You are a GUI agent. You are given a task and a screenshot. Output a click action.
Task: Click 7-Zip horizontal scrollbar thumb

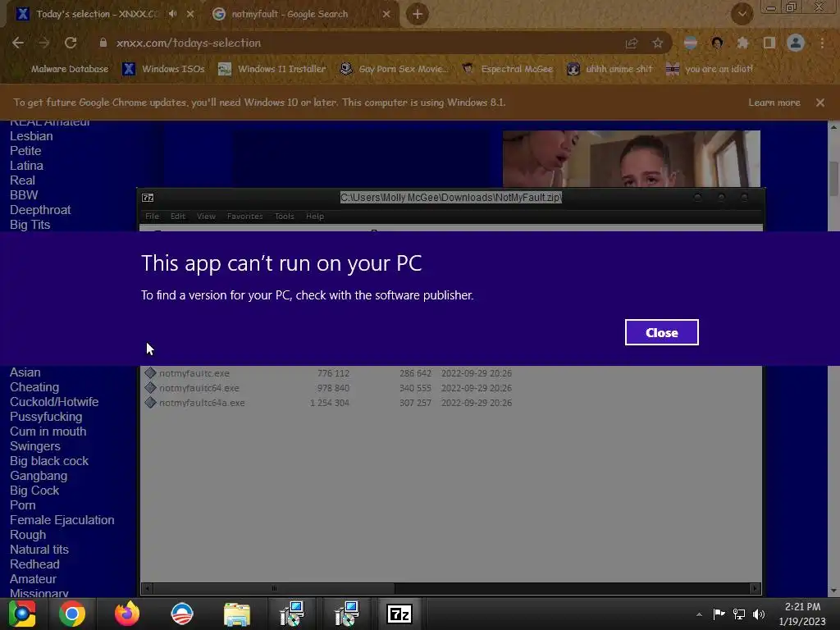[x=274, y=588]
